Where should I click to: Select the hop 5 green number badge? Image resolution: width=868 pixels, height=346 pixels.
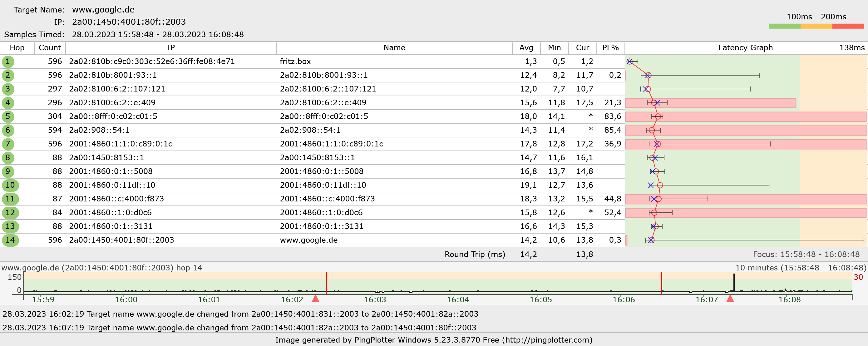8,116
